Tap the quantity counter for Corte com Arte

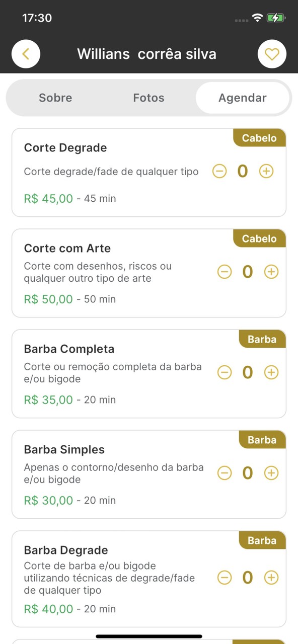[x=247, y=272]
